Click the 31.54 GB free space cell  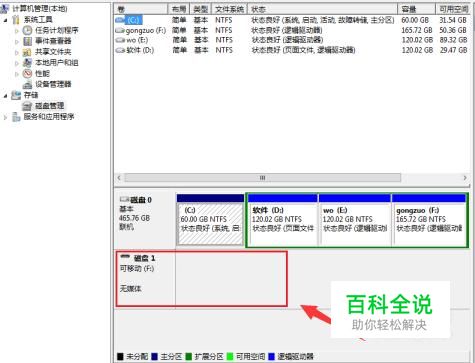pos(453,20)
